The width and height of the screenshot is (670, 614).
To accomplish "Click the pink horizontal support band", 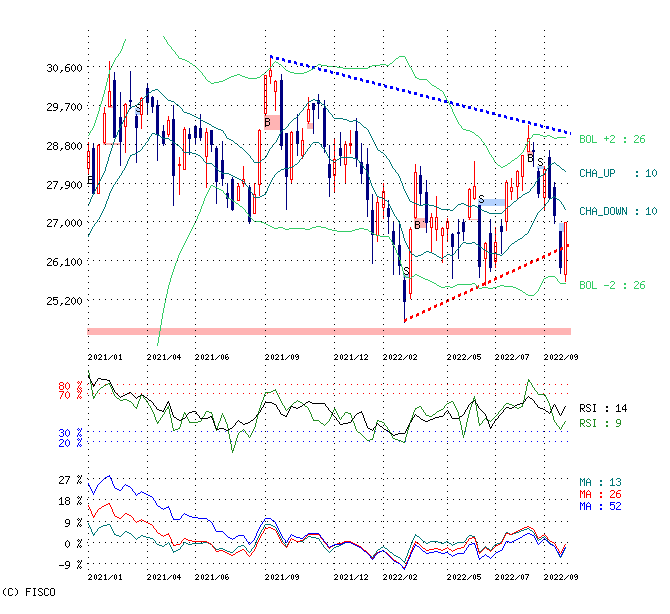I will pyautogui.click(x=328, y=331).
